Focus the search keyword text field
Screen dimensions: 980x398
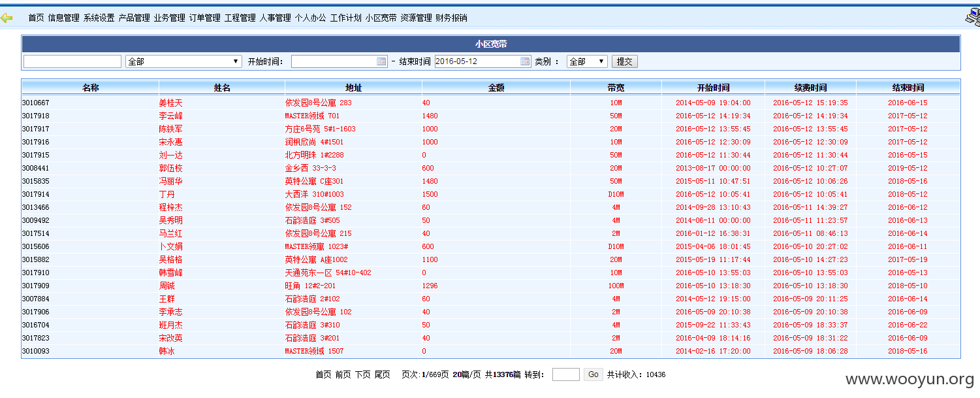[x=72, y=61]
